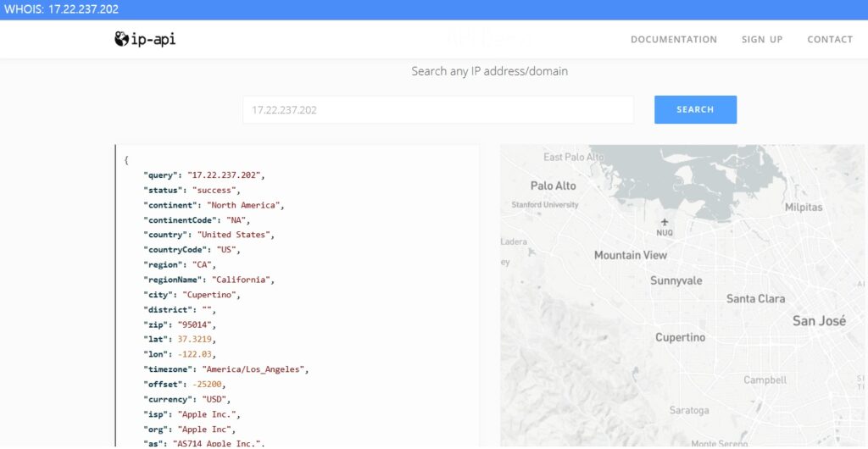Click the "org": "Apple Inc" line
The height and width of the screenshot is (449, 868).
point(189,430)
